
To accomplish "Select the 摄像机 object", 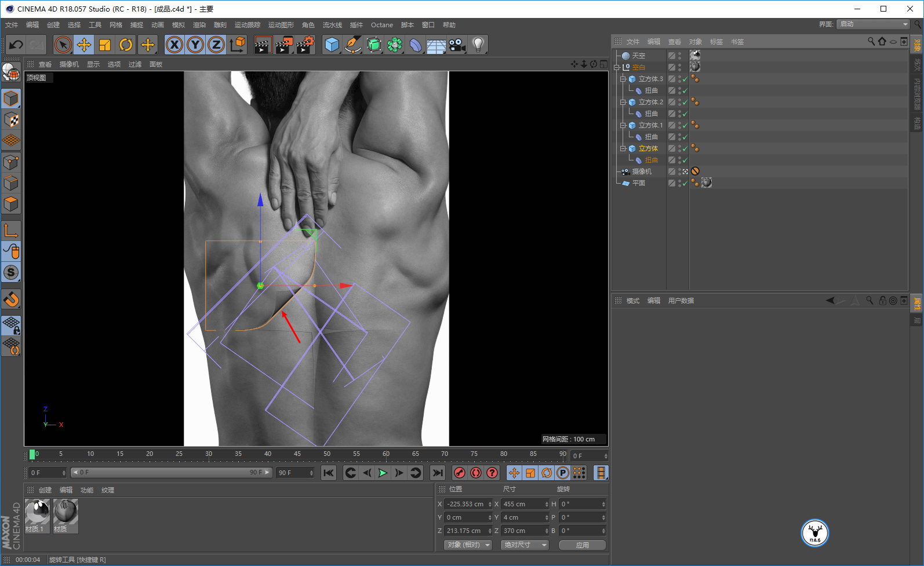I will [642, 171].
